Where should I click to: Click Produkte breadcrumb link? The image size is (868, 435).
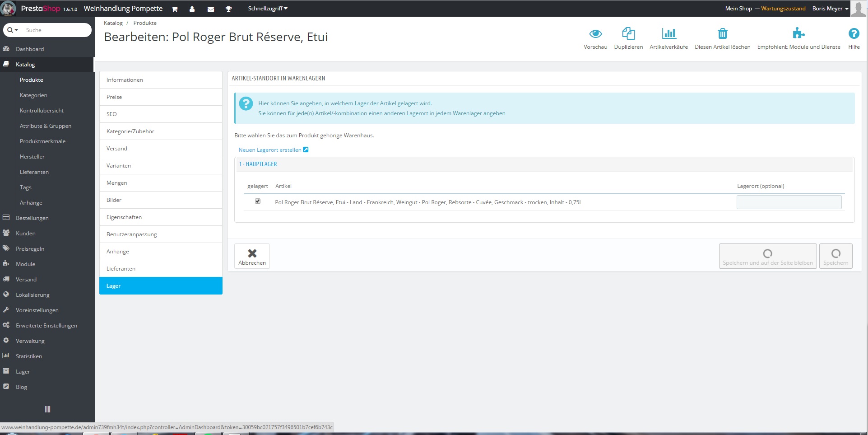145,23
